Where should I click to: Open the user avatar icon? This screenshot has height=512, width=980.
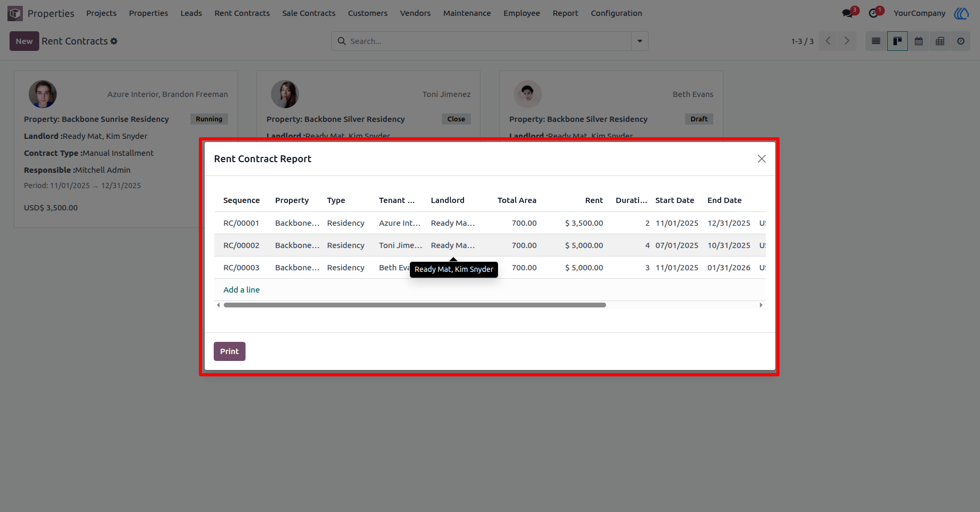pyautogui.click(x=961, y=13)
